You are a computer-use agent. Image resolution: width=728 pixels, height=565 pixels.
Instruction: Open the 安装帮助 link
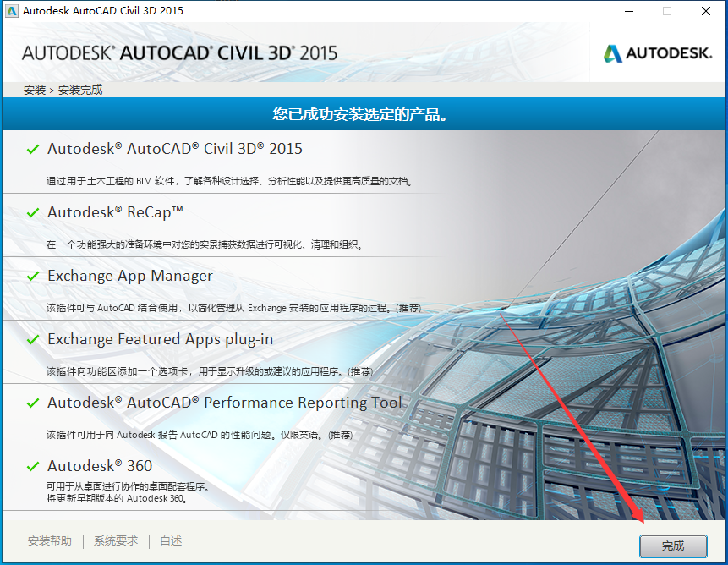50,540
